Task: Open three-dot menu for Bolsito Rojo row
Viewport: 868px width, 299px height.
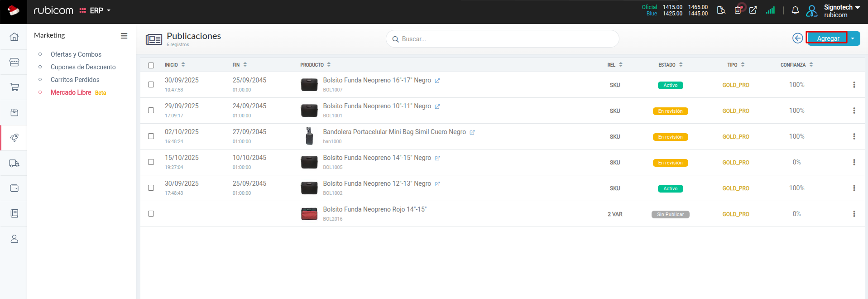Action: (854, 214)
